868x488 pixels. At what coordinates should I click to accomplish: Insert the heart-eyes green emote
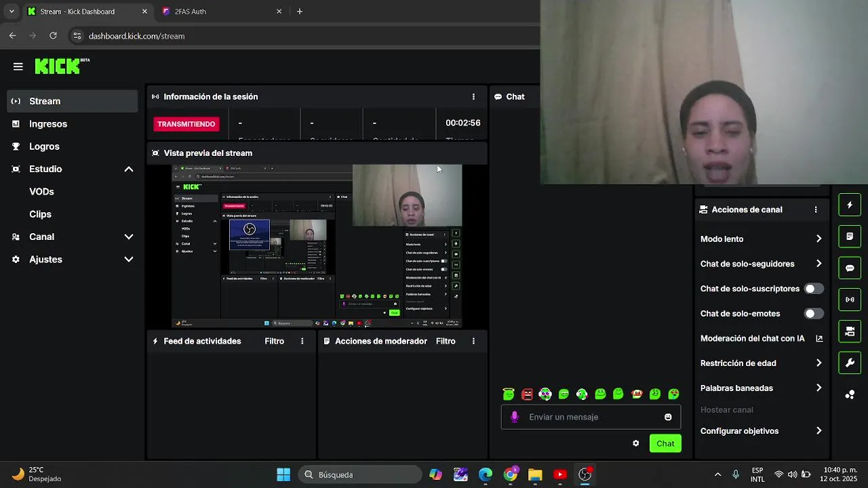[673, 394]
